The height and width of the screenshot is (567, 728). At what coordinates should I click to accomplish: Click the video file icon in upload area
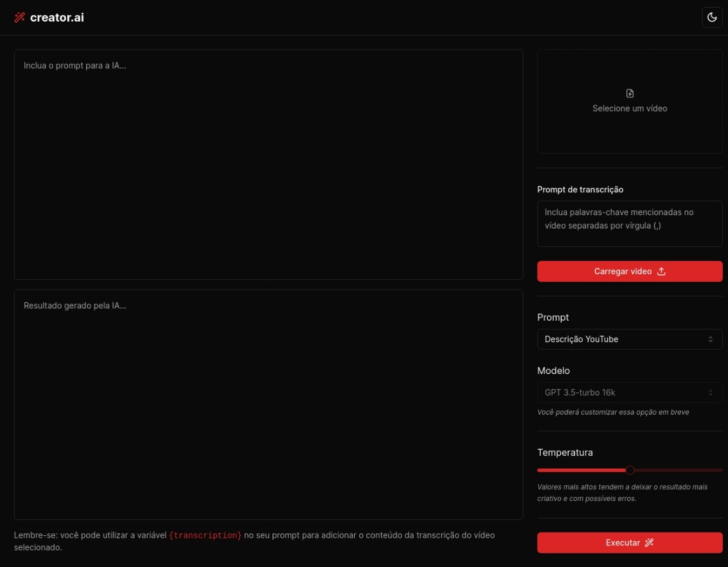pyautogui.click(x=630, y=93)
